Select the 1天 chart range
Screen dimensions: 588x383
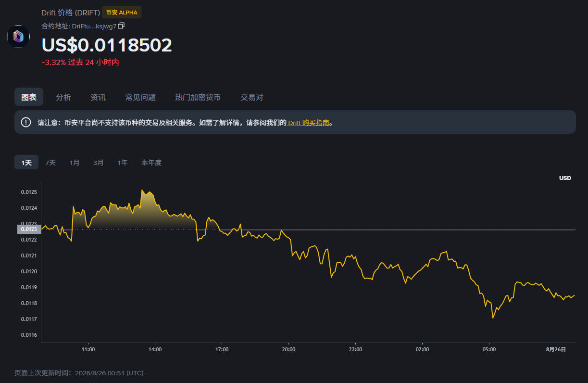pyautogui.click(x=26, y=163)
